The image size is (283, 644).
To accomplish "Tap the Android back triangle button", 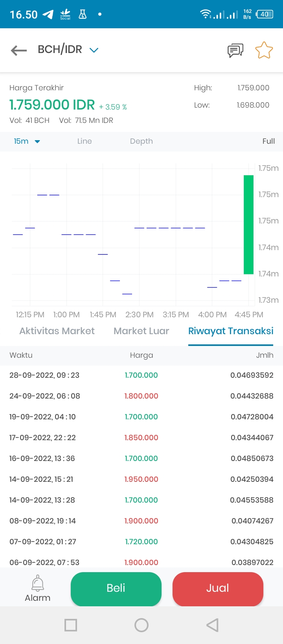I will point(212,625).
